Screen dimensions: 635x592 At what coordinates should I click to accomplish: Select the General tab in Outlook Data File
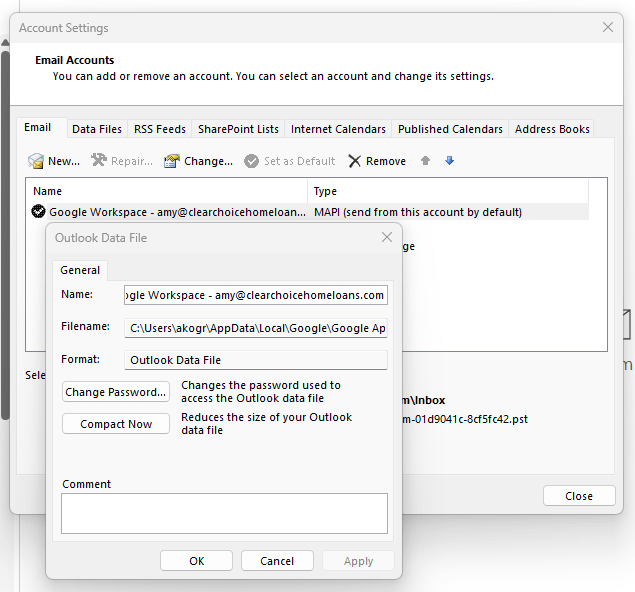coord(80,270)
